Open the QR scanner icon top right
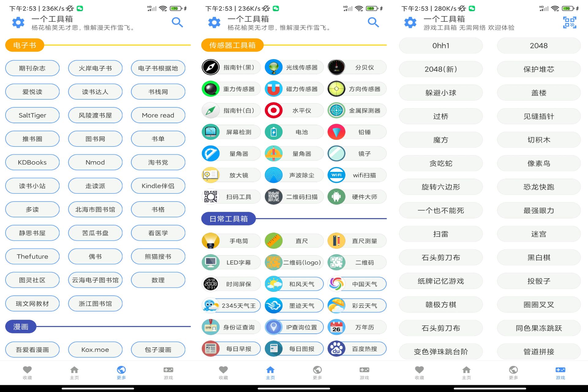The width and height of the screenshot is (588, 392). tap(570, 22)
